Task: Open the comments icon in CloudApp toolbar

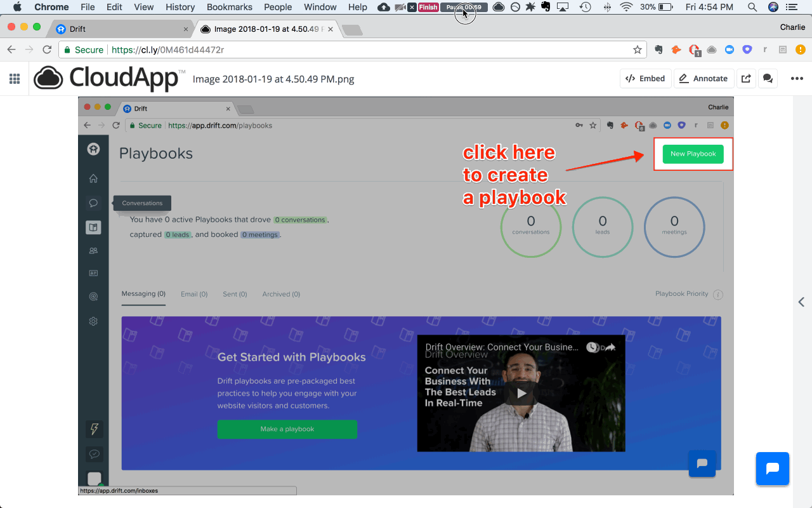Action: [768, 79]
